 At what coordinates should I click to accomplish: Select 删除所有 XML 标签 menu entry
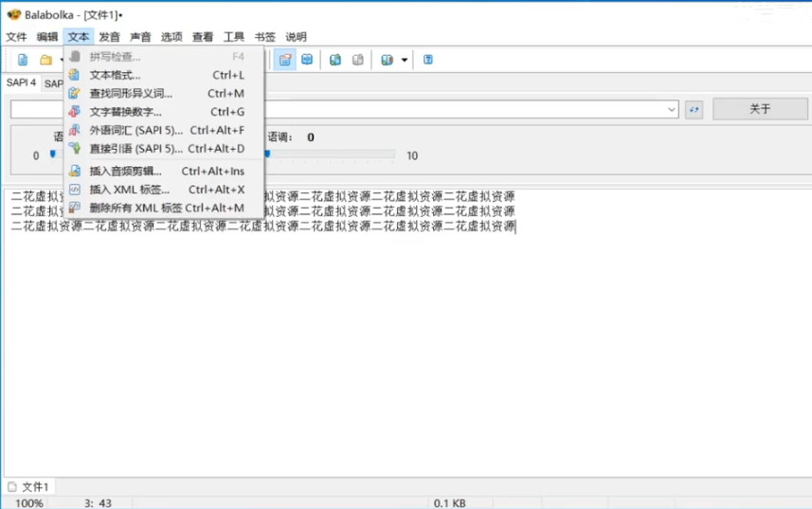[164, 208]
